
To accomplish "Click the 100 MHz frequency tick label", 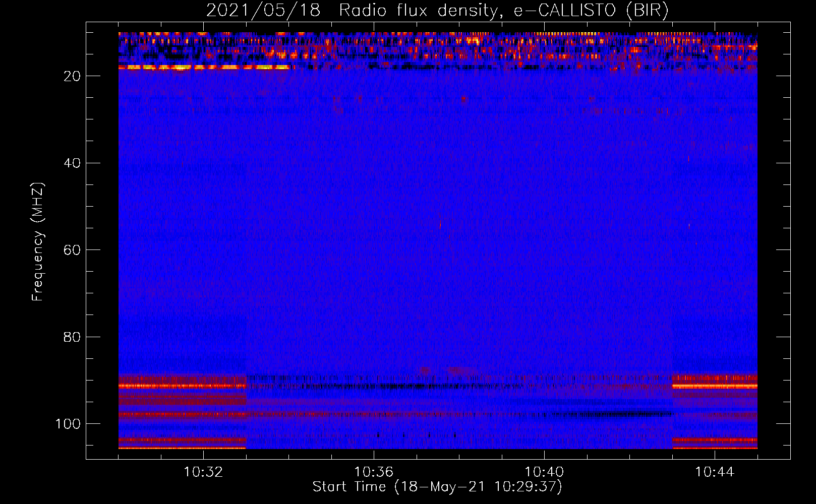I will click(68, 424).
